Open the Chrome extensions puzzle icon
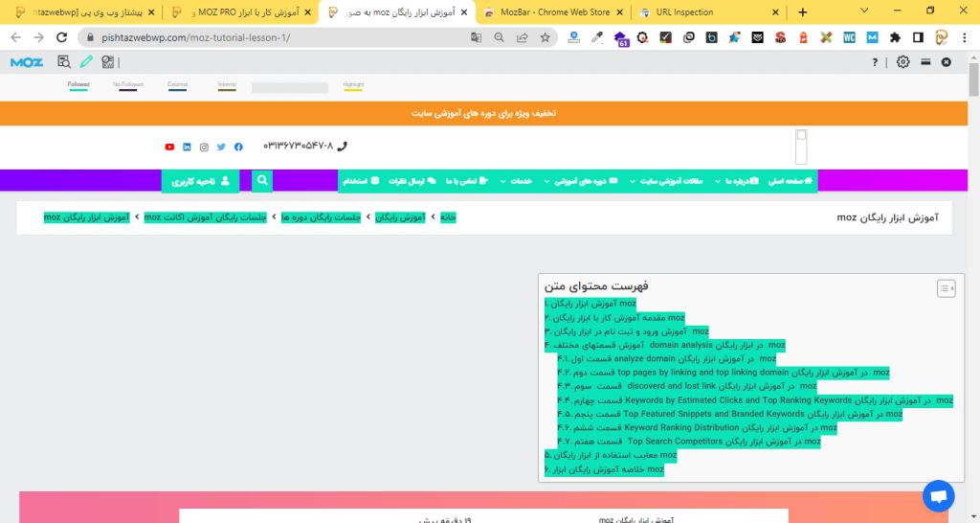This screenshot has width=980, height=523. (895, 37)
